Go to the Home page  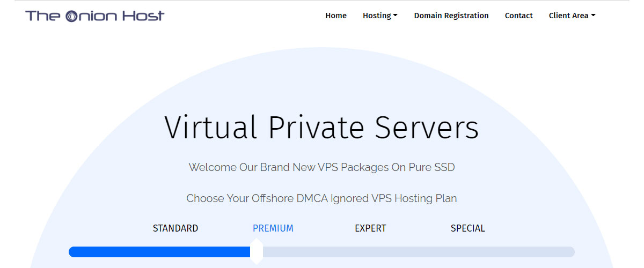[x=336, y=16]
